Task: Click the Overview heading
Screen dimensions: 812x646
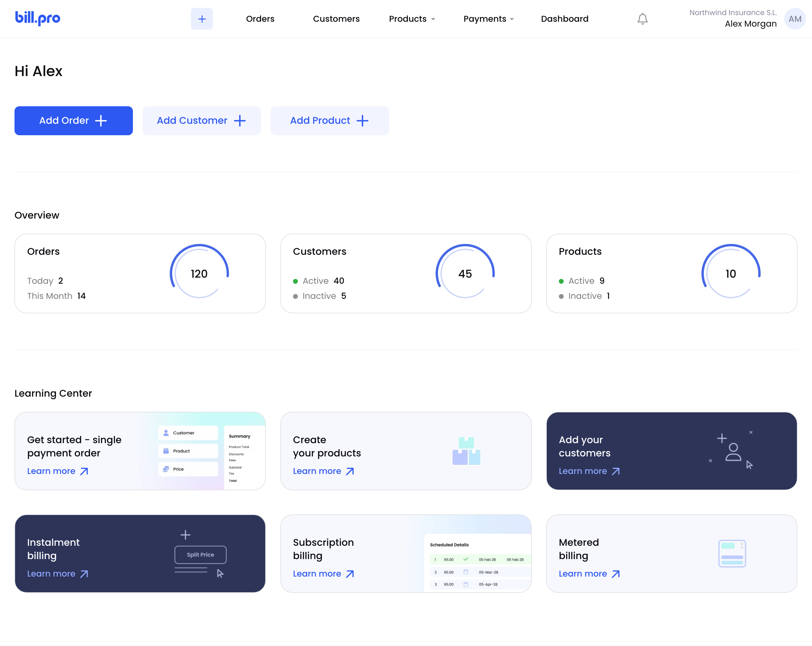Action: (x=37, y=215)
